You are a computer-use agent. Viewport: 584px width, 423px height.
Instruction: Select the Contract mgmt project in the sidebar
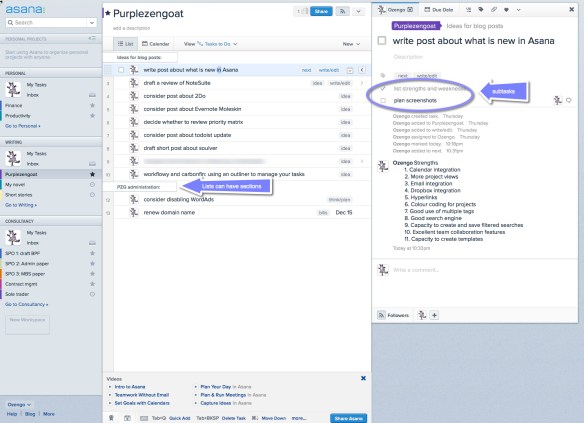click(x=21, y=284)
